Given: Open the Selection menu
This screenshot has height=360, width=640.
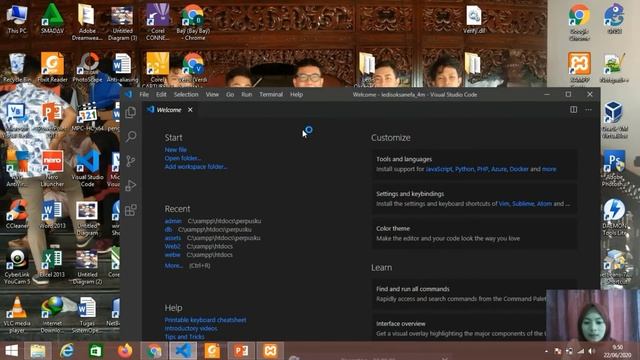Looking at the screenshot, I should 186,94.
